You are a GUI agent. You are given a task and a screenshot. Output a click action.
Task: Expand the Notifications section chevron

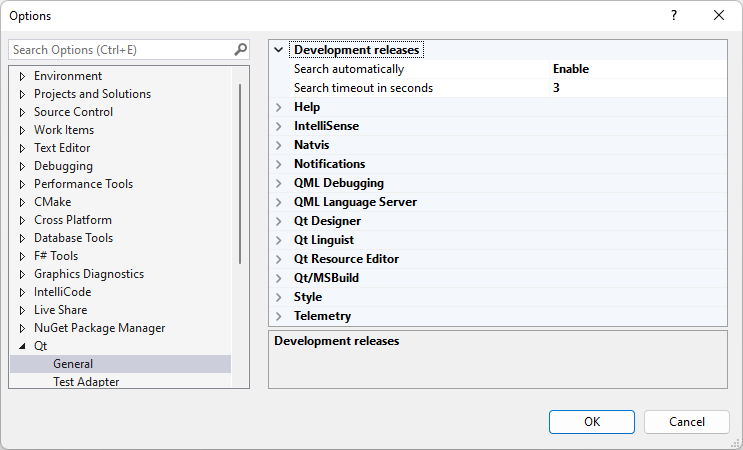(x=279, y=164)
